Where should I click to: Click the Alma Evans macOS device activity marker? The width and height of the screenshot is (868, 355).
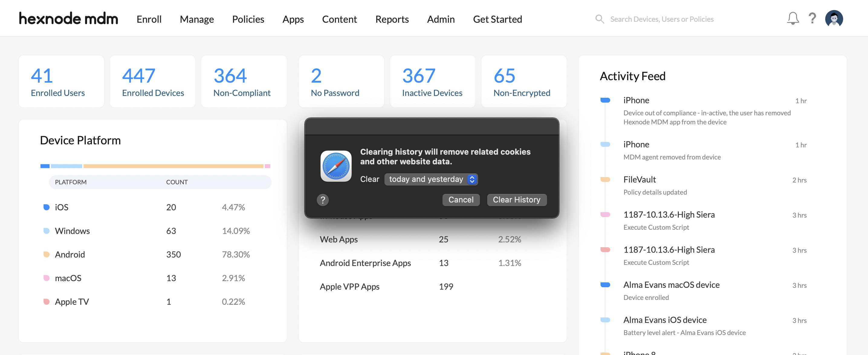[x=605, y=285]
